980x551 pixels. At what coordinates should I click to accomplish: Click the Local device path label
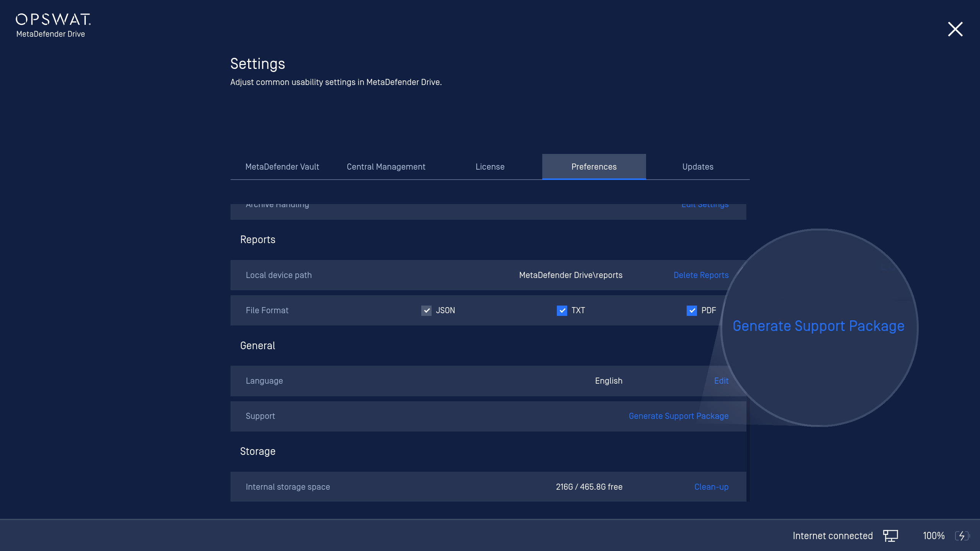coord(279,275)
